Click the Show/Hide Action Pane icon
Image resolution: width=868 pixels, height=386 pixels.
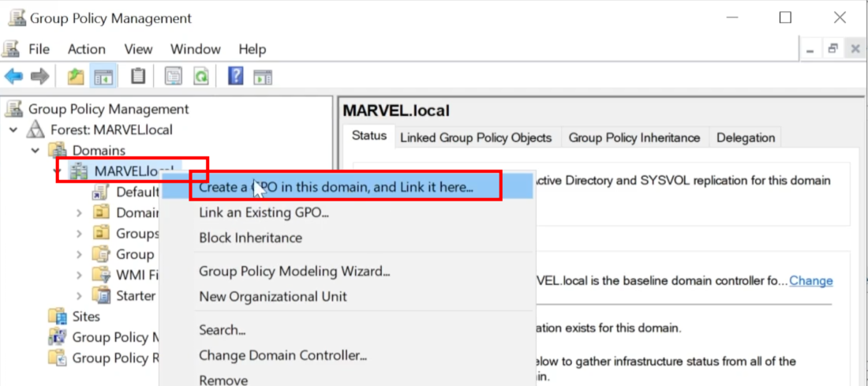point(263,77)
